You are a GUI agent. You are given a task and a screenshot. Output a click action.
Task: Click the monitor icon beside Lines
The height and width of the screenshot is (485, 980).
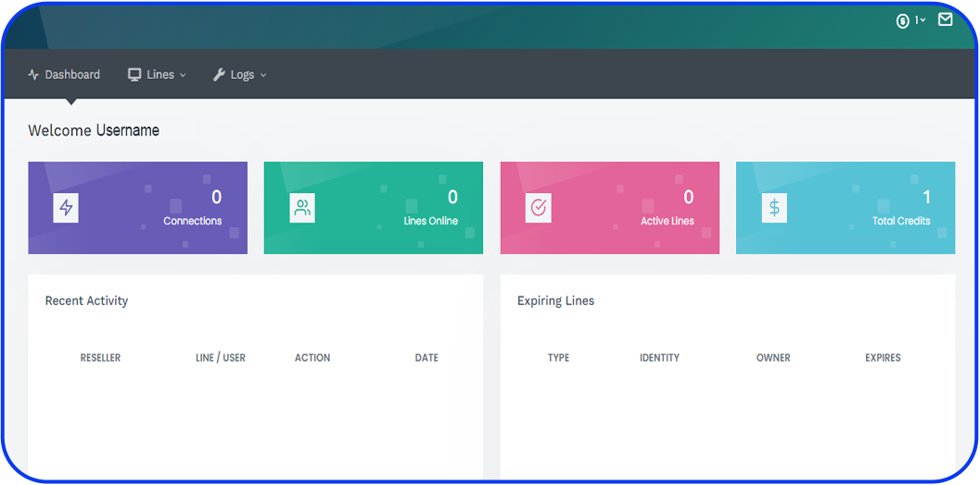134,74
